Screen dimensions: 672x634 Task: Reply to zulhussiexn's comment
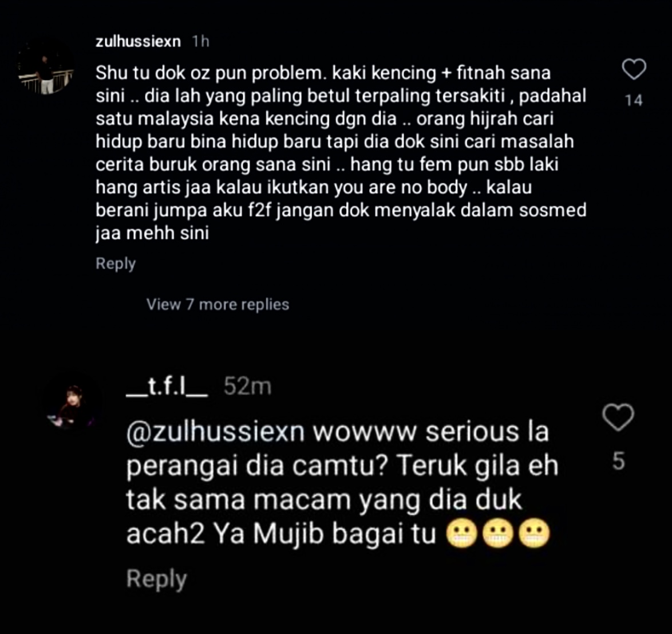[116, 263]
